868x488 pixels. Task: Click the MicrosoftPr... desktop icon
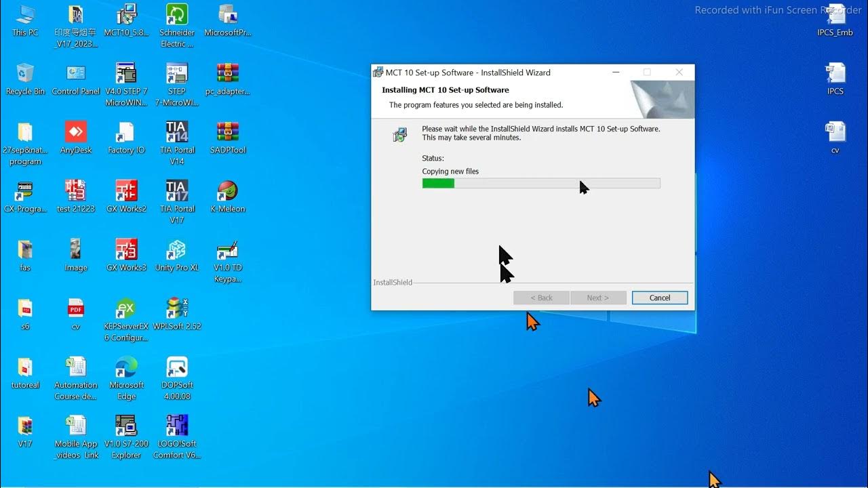[x=228, y=20]
